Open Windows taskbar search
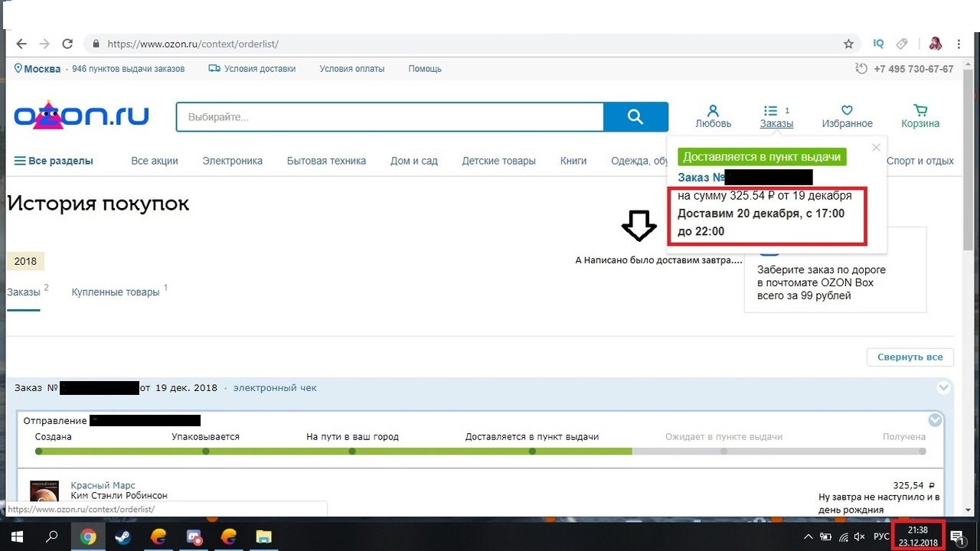Screen dimensions: 980x551 [x=51, y=536]
